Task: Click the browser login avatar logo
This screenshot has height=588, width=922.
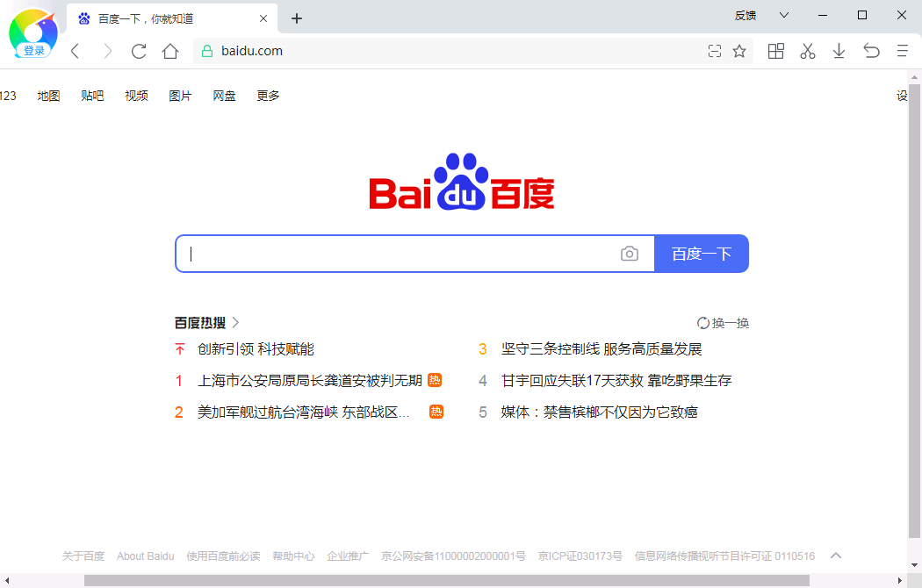Action: (33, 33)
